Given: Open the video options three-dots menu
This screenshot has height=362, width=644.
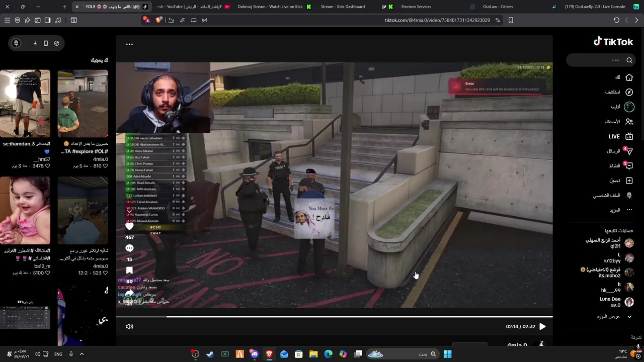Looking at the screenshot, I should 129,44.
